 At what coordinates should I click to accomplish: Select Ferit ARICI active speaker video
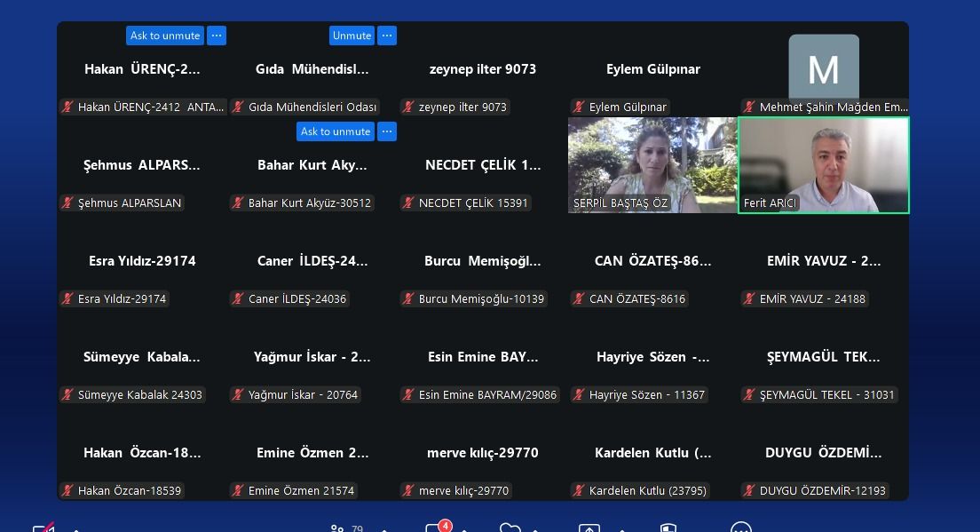tap(823, 165)
